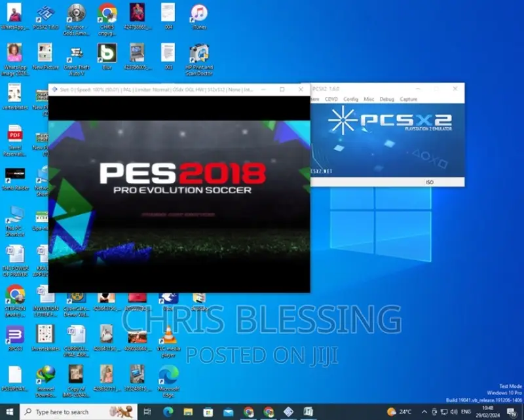Open the clock showing 10:48

488,411
